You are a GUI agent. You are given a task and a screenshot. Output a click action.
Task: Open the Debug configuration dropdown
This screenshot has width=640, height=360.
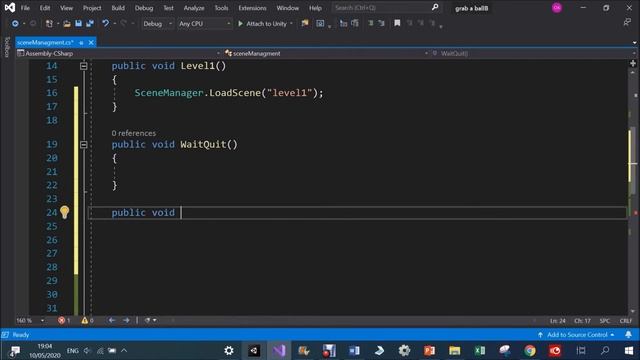(158, 24)
